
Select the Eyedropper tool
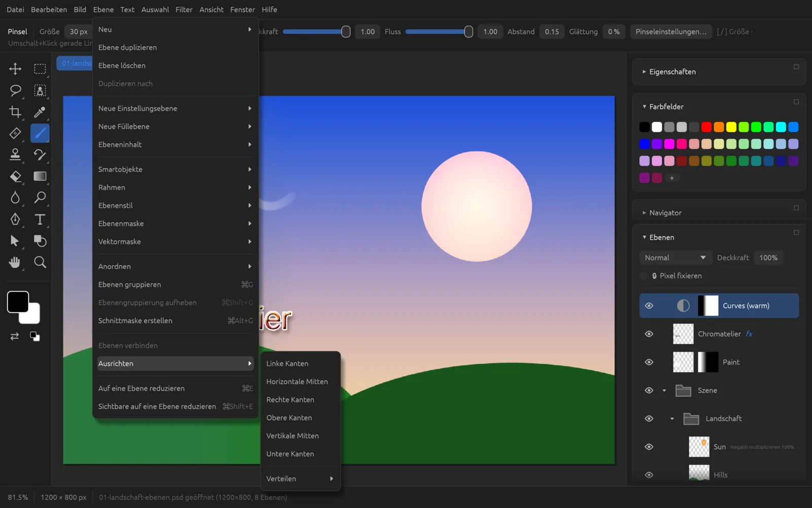(40, 112)
